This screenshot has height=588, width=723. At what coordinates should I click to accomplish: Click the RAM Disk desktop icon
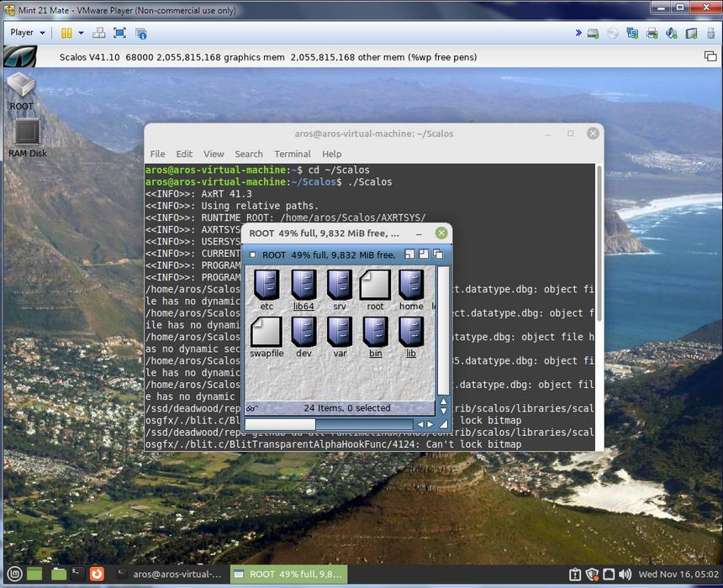27,134
